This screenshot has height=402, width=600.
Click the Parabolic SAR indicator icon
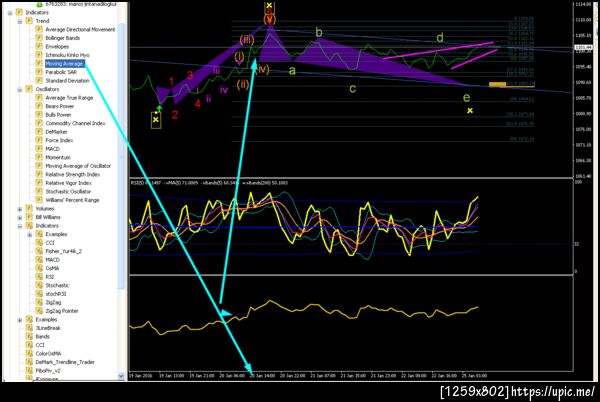pyautogui.click(x=39, y=72)
